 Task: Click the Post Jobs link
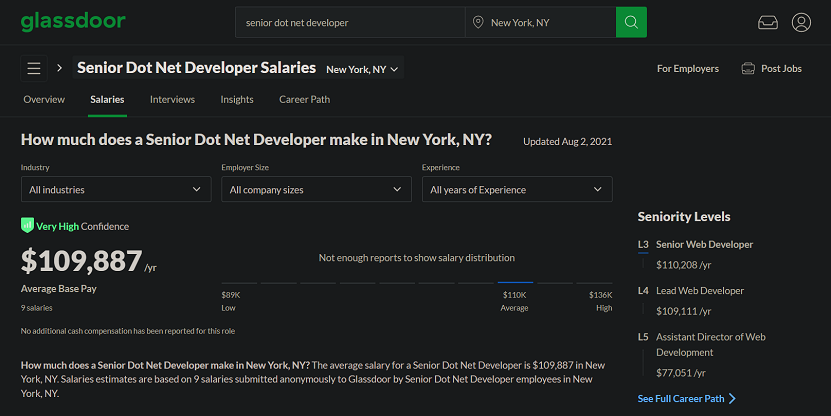(781, 68)
